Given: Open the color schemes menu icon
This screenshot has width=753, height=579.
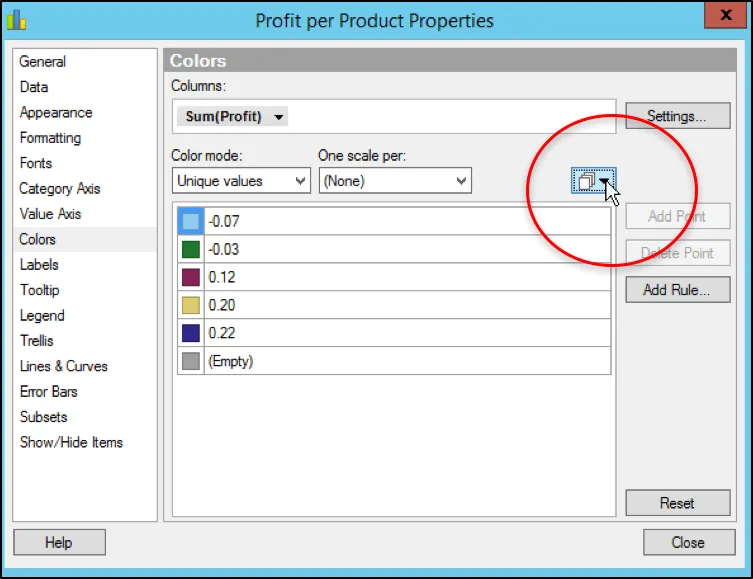Looking at the screenshot, I should pos(593,181).
